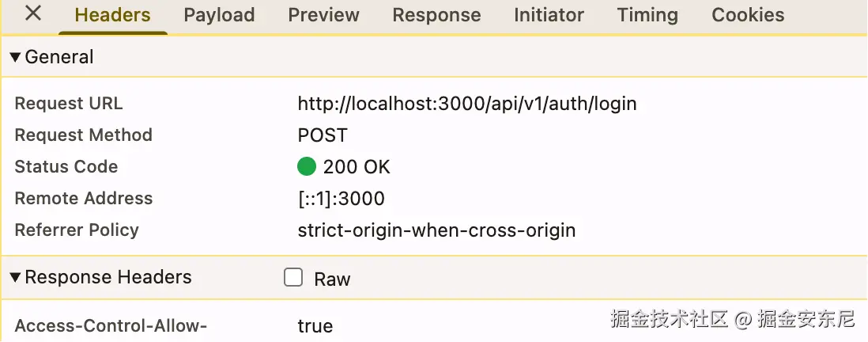
Task: Collapse the General section triangle
Action: pyautogui.click(x=15, y=57)
